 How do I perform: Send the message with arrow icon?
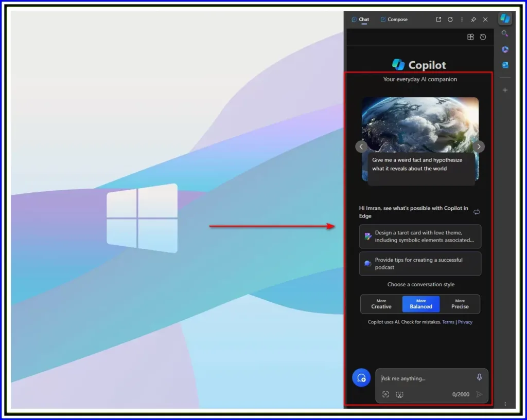[x=479, y=394]
